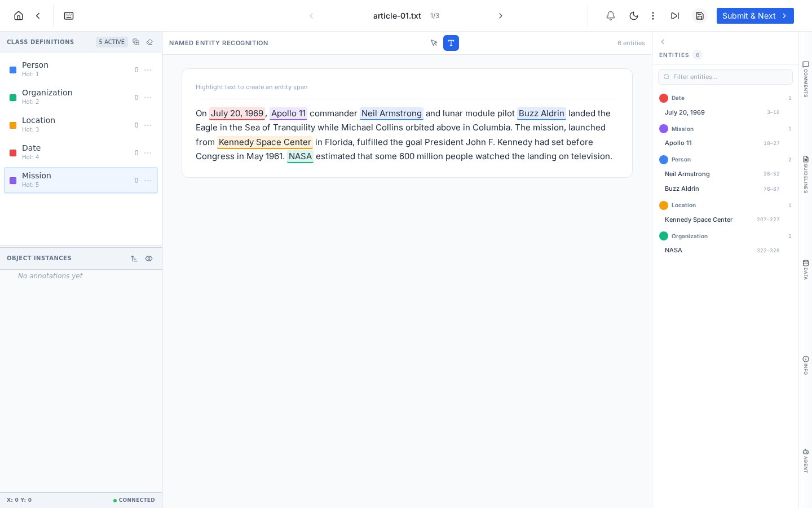The width and height of the screenshot is (812, 508).
Task: Collapse the Date entity group
Action: point(725,98)
